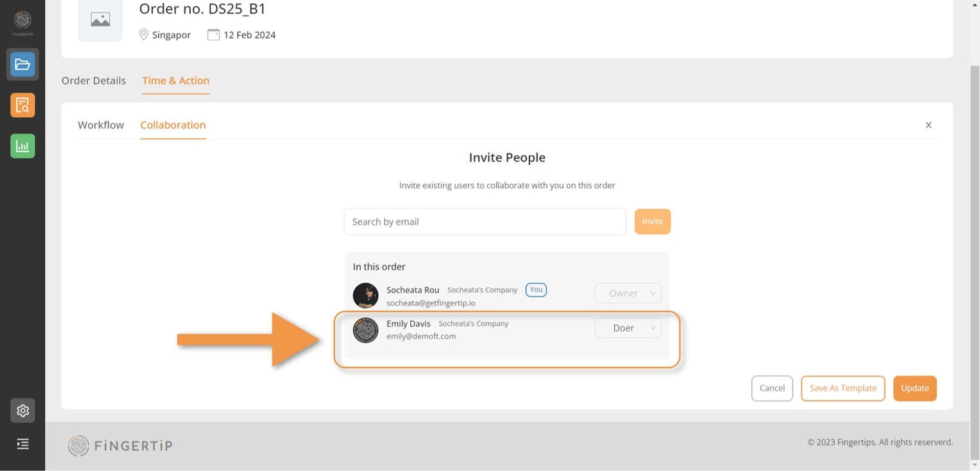Click Save As Template

click(842, 388)
